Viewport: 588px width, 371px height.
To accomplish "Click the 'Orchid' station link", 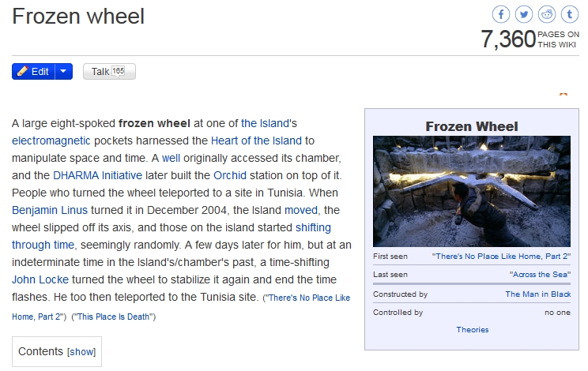I will pos(230,175).
